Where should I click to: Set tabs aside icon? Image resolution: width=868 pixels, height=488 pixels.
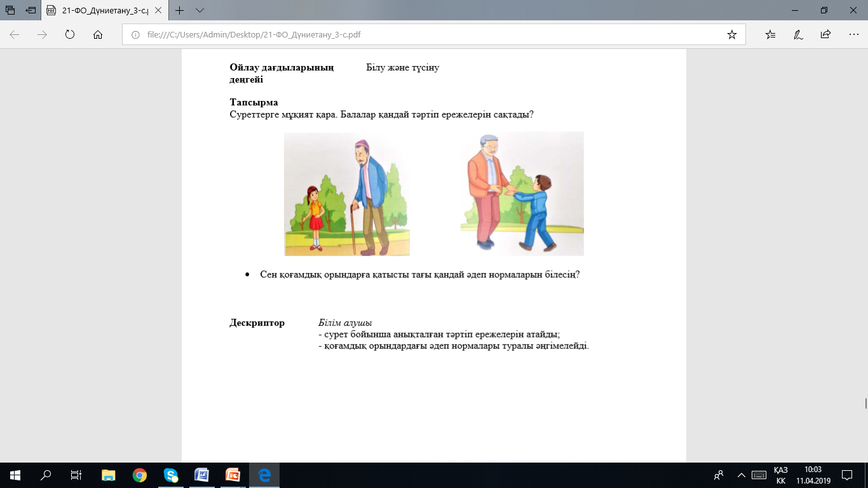(x=31, y=10)
